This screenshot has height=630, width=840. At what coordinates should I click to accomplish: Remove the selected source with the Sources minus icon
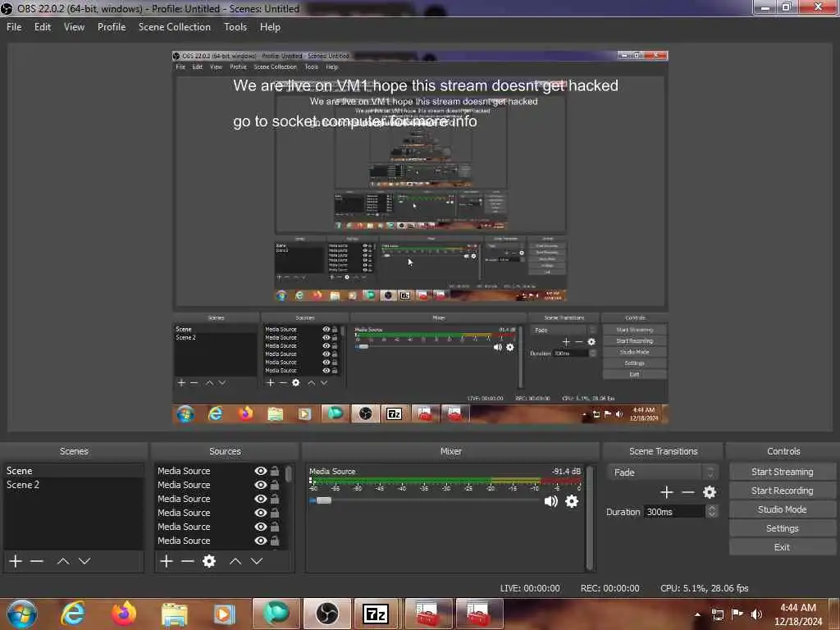click(188, 561)
